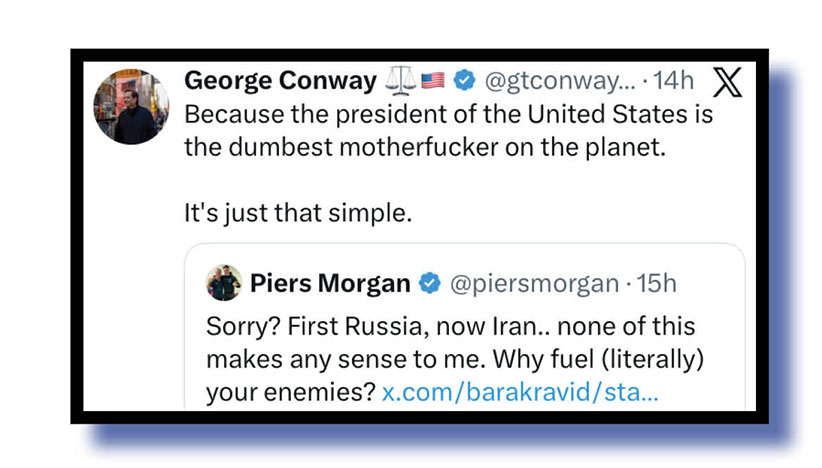Click the line 'Because the president of the United States is'

tap(448, 113)
